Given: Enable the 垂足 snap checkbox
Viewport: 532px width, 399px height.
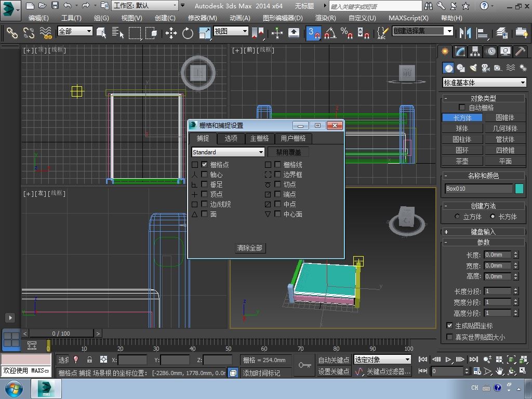Looking at the screenshot, I should point(204,184).
